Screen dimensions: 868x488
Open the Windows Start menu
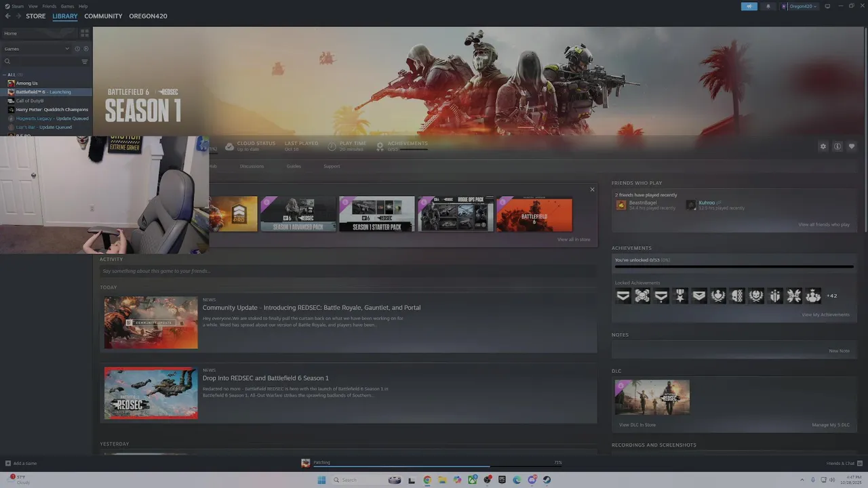(x=321, y=480)
